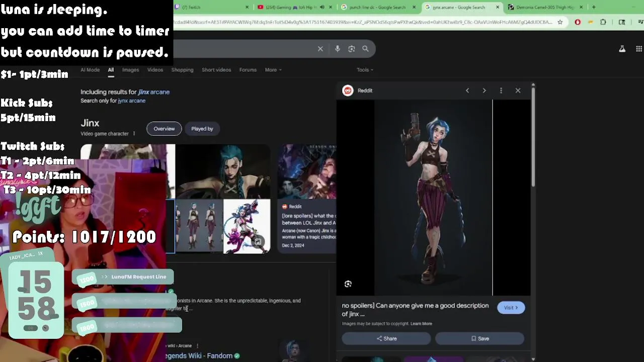This screenshot has width=644, height=362.
Task: Open Google Lens image search
Action: coord(351,49)
